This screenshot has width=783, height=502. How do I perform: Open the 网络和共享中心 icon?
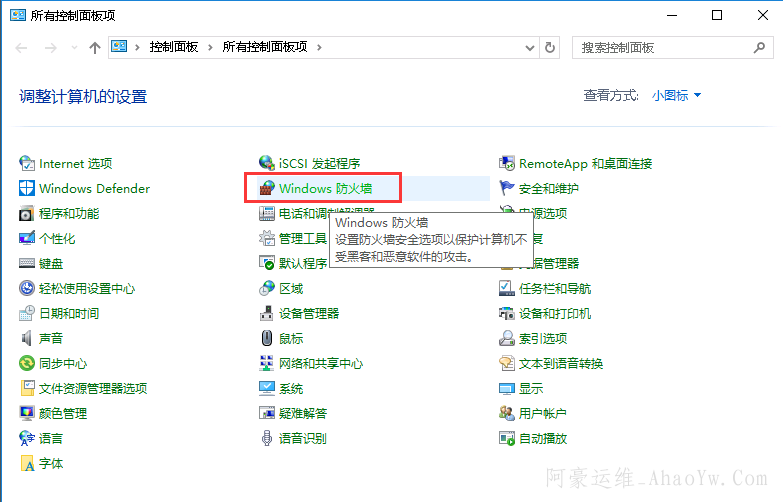point(267,363)
